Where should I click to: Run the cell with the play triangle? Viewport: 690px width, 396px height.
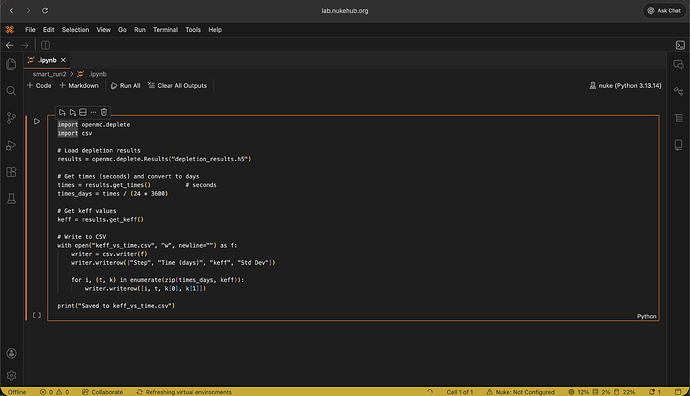click(37, 121)
